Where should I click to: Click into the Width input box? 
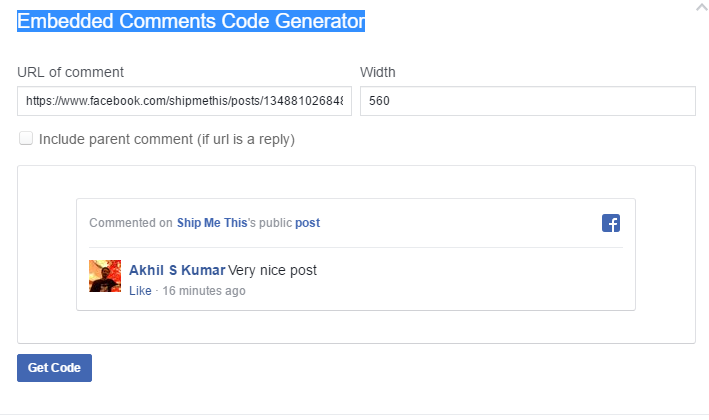[x=527, y=101]
